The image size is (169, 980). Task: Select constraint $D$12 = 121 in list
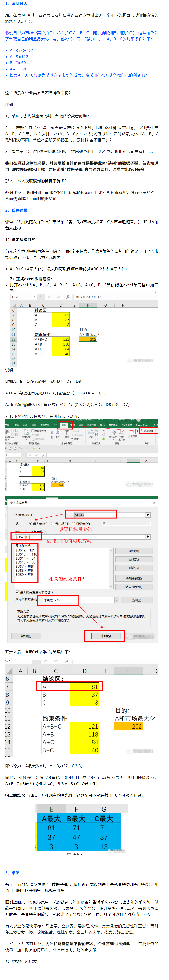coord(25,550)
